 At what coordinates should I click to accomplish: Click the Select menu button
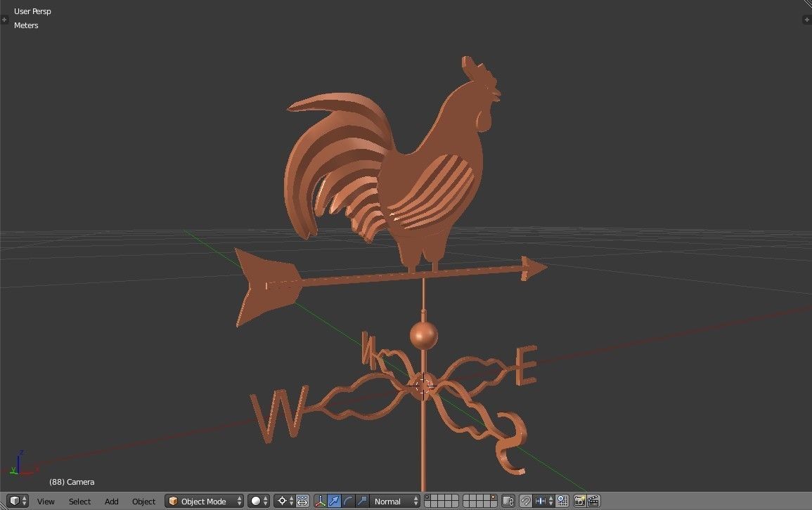pyautogui.click(x=79, y=501)
